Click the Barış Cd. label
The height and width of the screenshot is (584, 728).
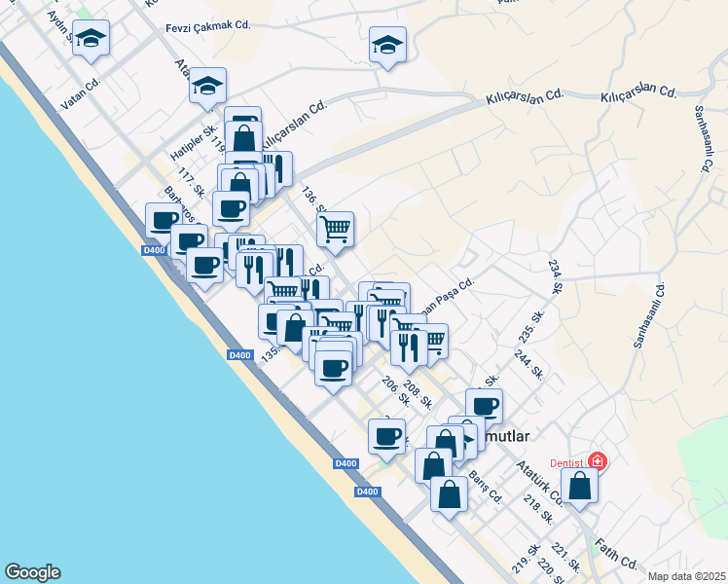coord(486,488)
